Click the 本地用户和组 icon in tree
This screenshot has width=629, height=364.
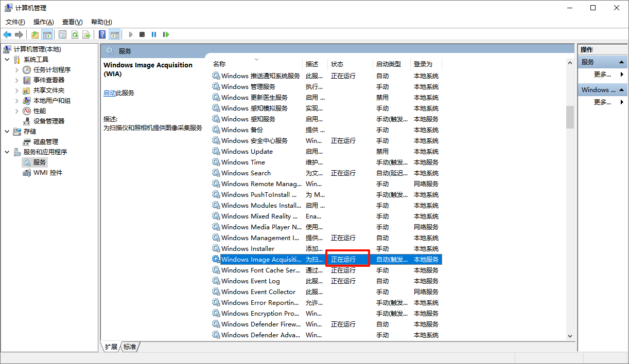[27, 101]
